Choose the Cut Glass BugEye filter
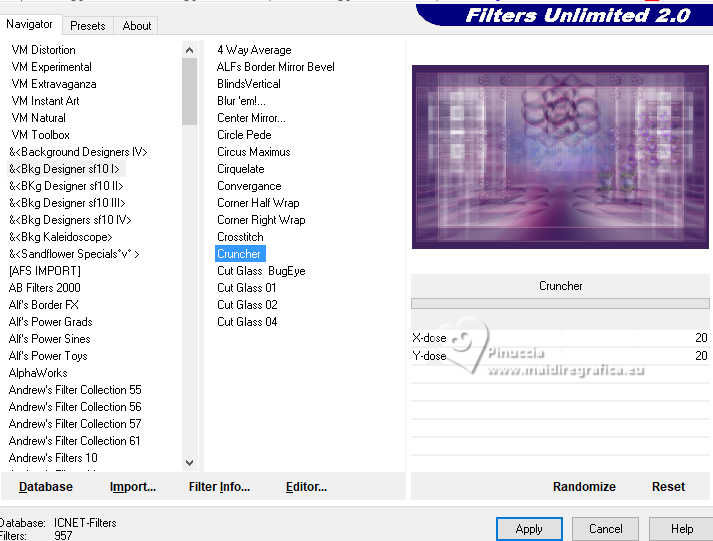The width and height of the screenshot is (713, 541). click(x=261, y=271)
